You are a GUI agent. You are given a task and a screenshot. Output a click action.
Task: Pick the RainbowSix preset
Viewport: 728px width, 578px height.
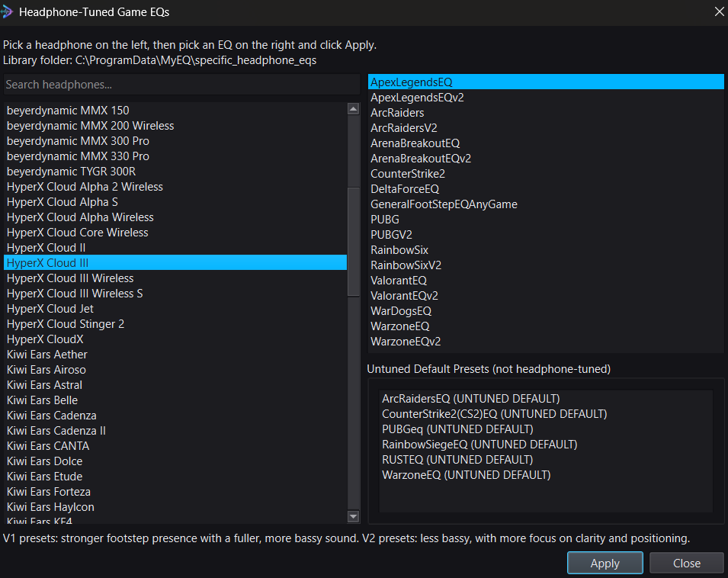[x=546, y=250]
